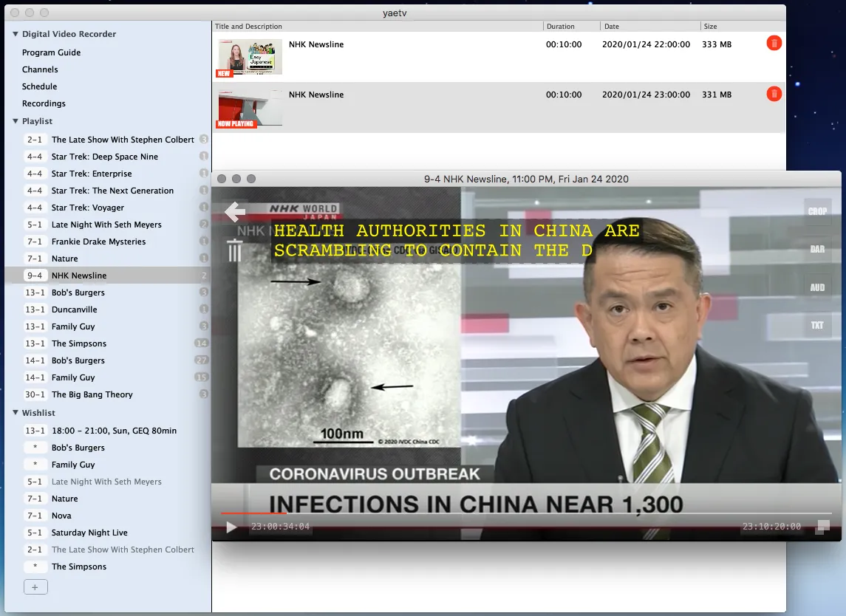The image size is (846, 616).
Task: Collapse the Digital Video Recorder section
Action: pyautogui.click(x=16, y=34)
